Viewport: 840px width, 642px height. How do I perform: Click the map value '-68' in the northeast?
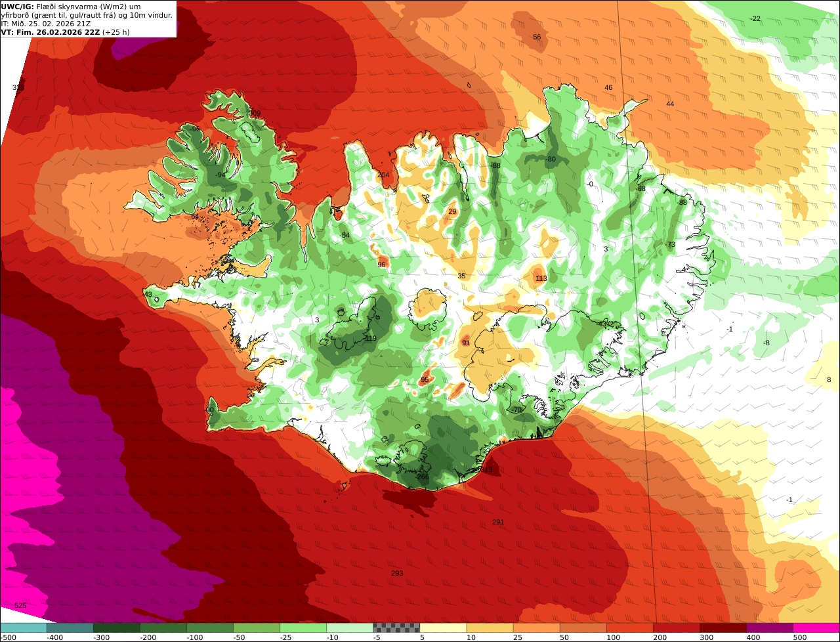point(640,189)
